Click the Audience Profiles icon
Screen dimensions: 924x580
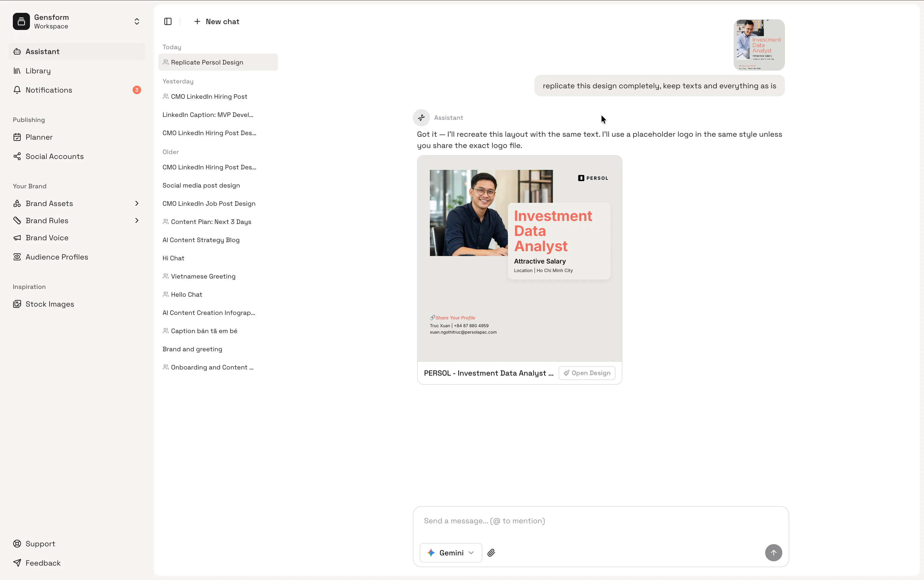(x=17, y=257)
